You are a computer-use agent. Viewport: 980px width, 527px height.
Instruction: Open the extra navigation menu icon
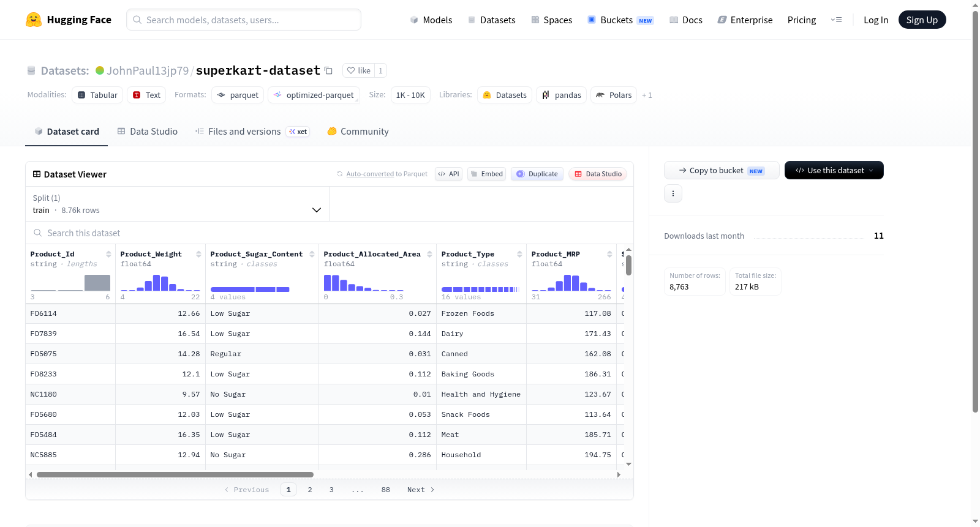tap(836, 20)
